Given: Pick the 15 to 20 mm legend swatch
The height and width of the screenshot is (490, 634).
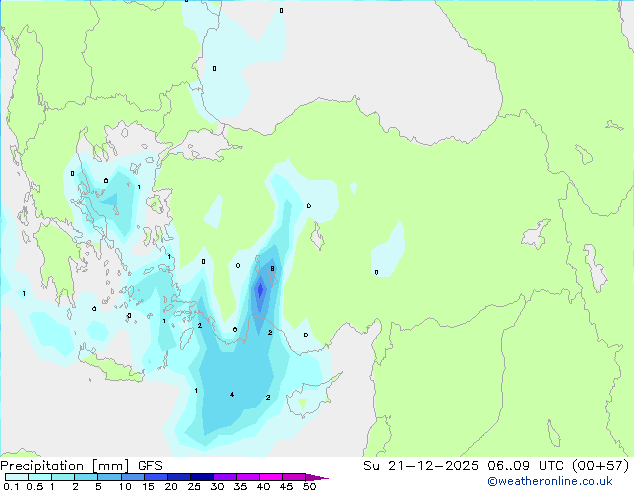Looking at the screenshot, I should pos(155,477).
